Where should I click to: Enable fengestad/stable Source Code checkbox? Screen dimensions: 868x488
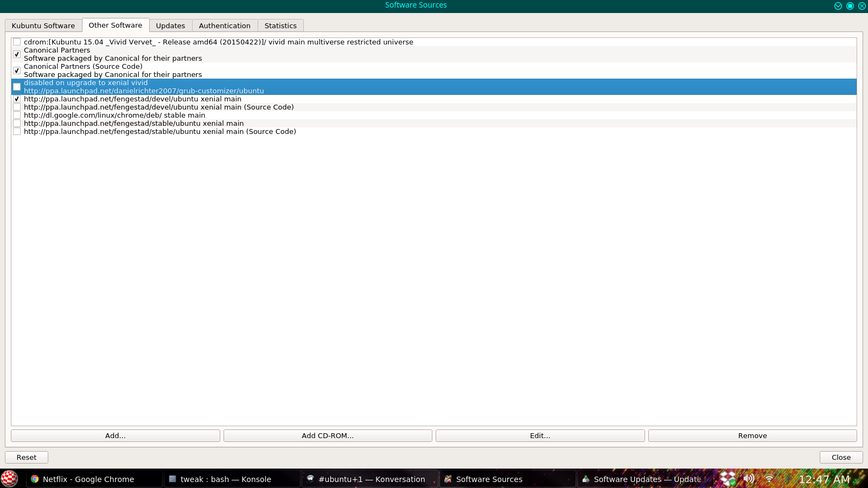17,131
